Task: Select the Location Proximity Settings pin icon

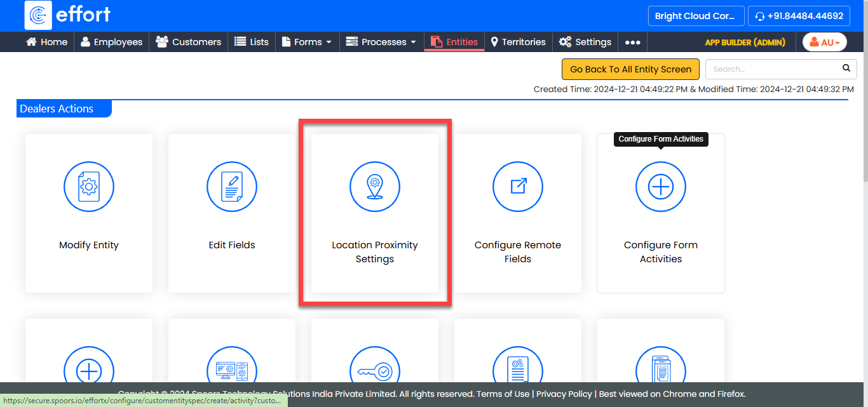Action: coord(375,187)
